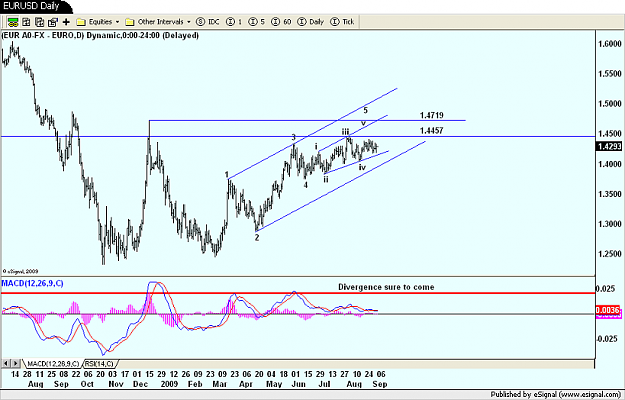625x400 pixels.
Task: Select the wave iv label
Action: pyautogui.click(x=362, y=168)
